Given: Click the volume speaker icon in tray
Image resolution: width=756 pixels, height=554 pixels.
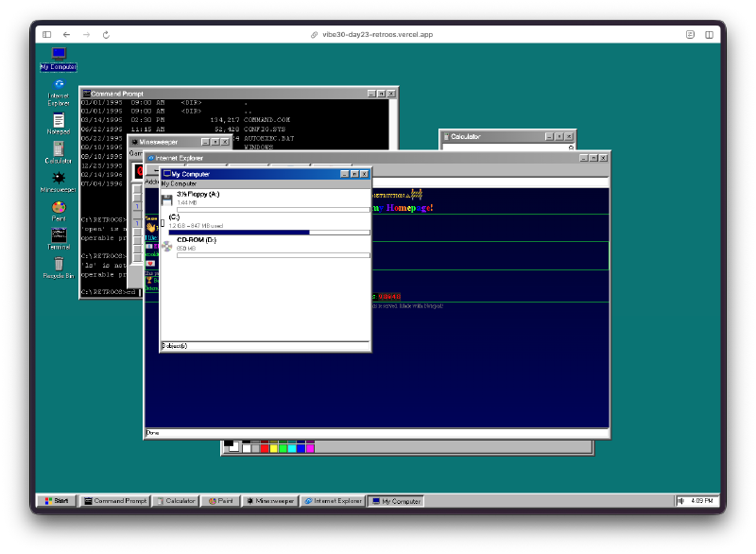Looking at the screenshot, I should pos(680,501).
